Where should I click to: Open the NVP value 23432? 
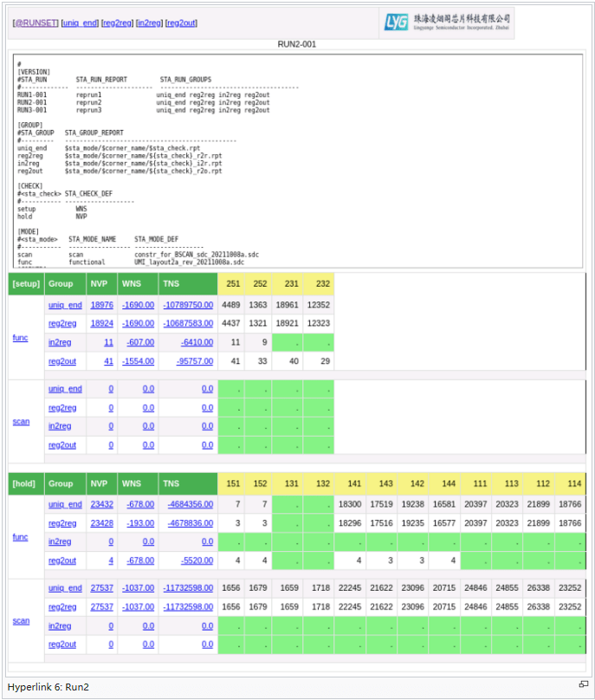(102, 504)
